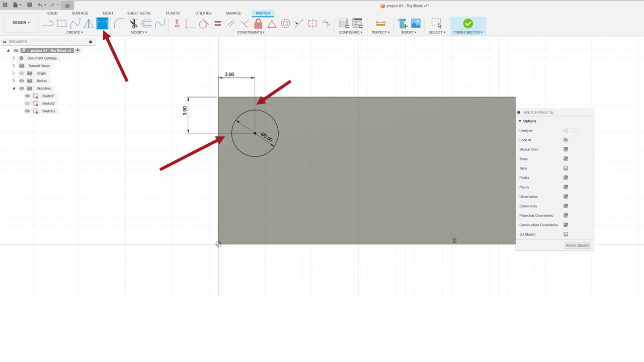The width and height of the screenshot is (644, 362).
Task: Apply the Parallel constraint
Action: pos(231,23)
